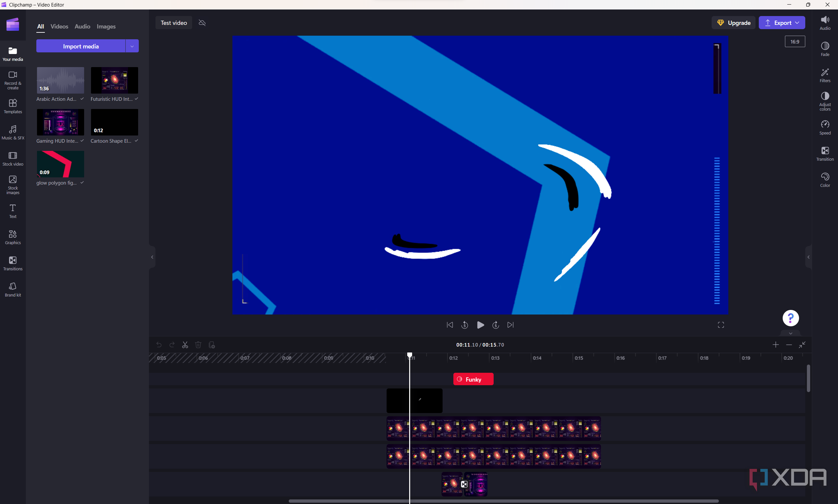Viewport: 838px width, 504px height.
Task: Fit timeline to screen
Action: pos(802,345)
